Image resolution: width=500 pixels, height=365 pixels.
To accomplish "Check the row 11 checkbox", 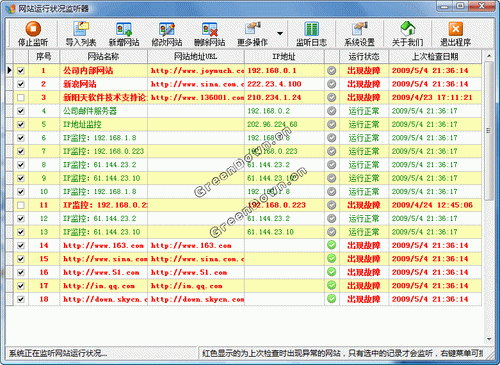I will 21,205.
